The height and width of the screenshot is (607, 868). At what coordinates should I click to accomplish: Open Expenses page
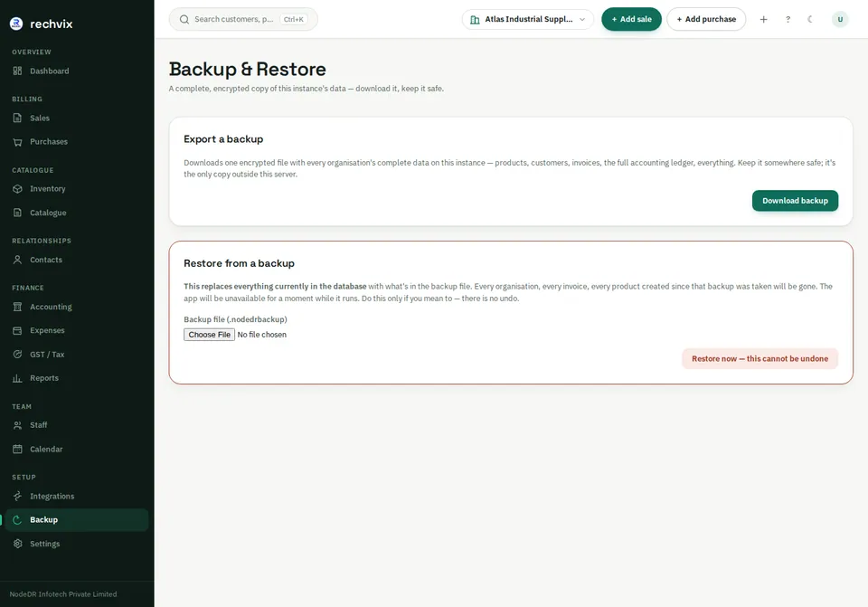[x=77, y=330]
